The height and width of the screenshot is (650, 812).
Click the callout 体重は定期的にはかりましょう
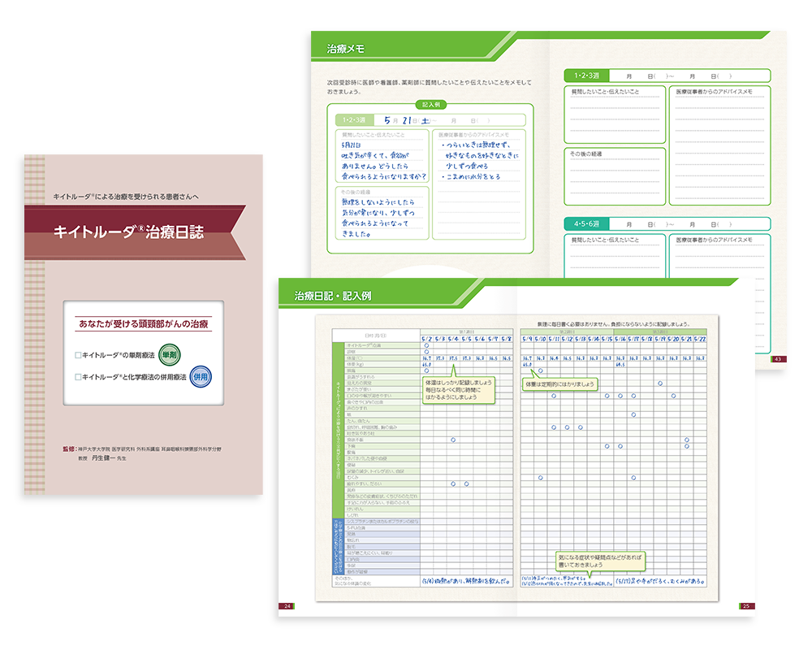[x=559, y=384]
